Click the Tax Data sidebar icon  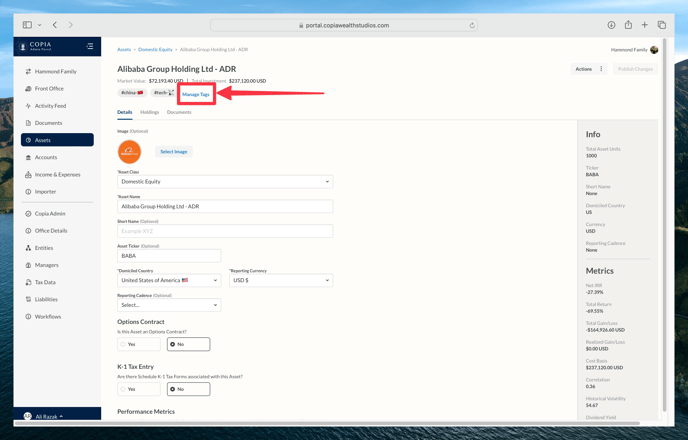28,282
